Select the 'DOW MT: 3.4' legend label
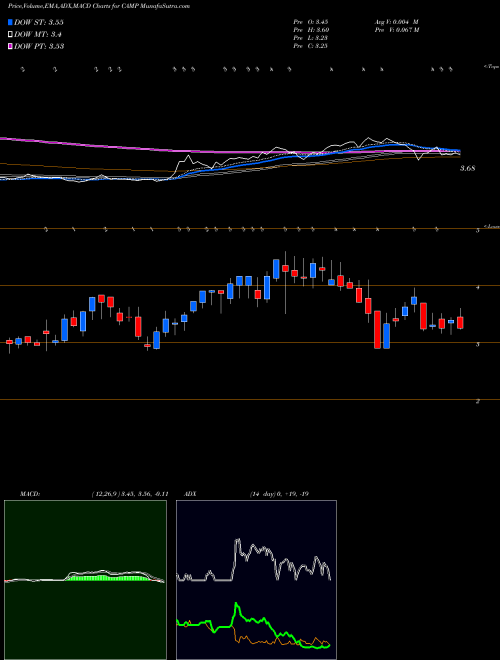The height and width of the screenshot is (660, 500). [37, 35]
